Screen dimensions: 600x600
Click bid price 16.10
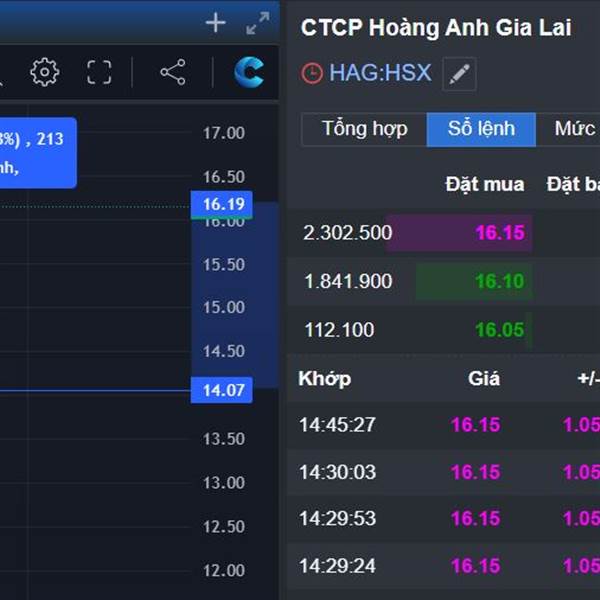pos(499,281)
